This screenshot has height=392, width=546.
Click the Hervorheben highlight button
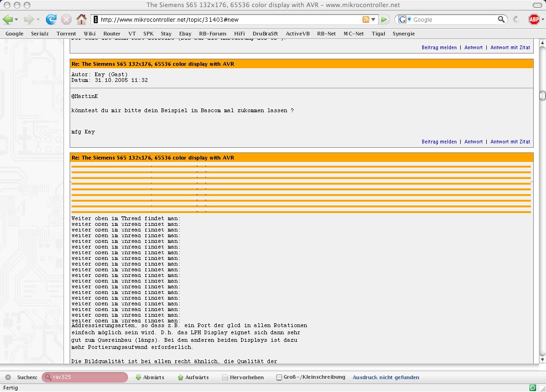[243, 377]
